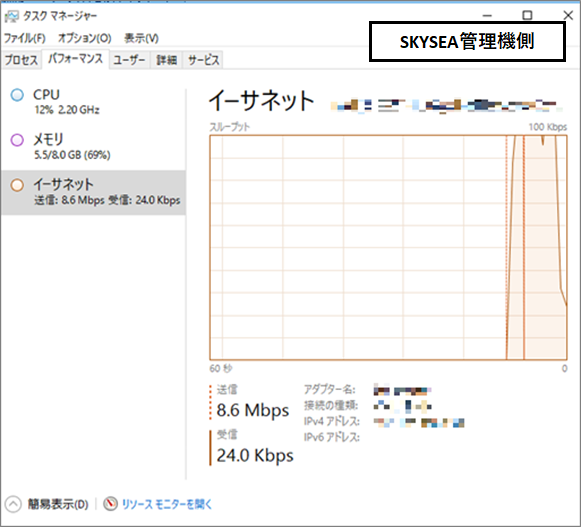Select the CPU 12% 2.20 GHz entry
This screenshot has width=581, height=527.
pyautogui.click(x=93, y=102)
